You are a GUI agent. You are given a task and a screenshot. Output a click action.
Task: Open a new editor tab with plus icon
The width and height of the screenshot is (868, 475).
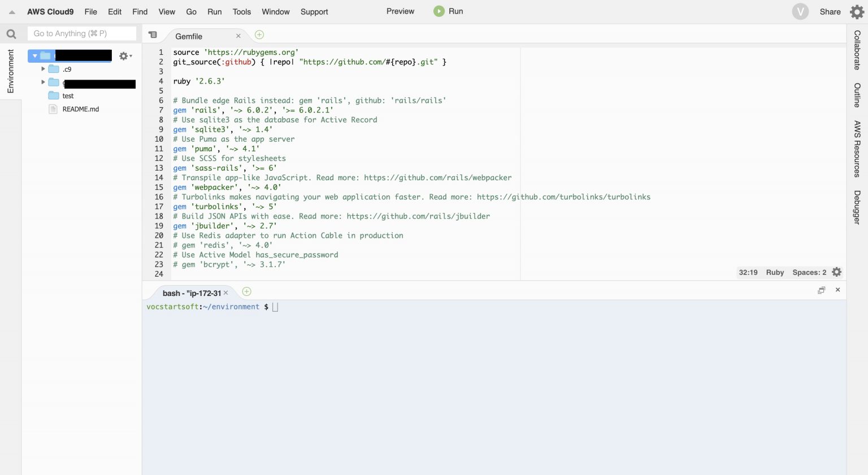pyautogui.click(x=259, y=35)
